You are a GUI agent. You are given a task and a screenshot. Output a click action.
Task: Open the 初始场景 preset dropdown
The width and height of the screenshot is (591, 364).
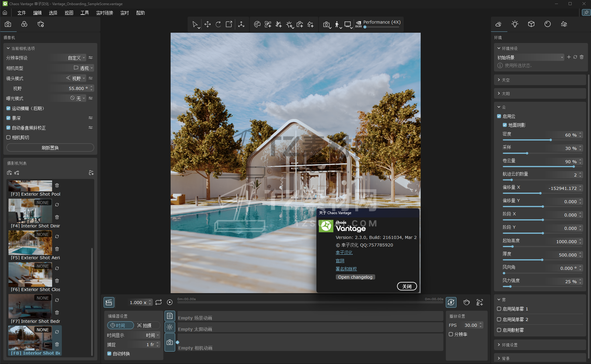click(530, 57)
